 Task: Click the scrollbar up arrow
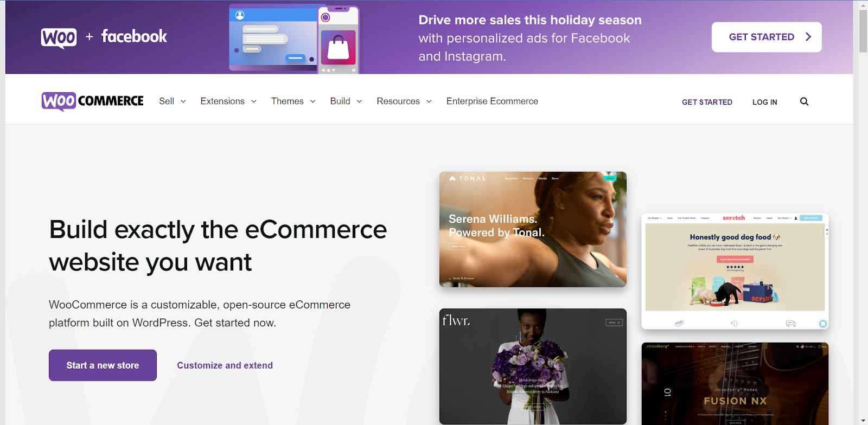click(863, 5)
